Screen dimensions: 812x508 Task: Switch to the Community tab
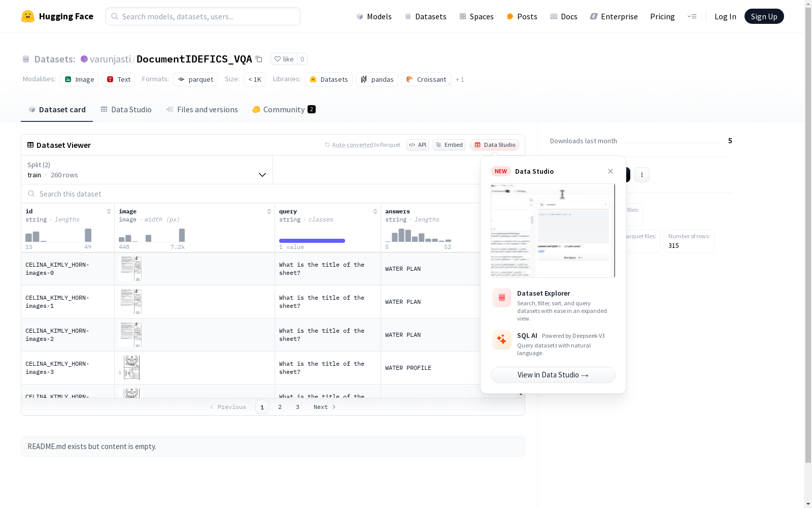click(x=284, y=110)
